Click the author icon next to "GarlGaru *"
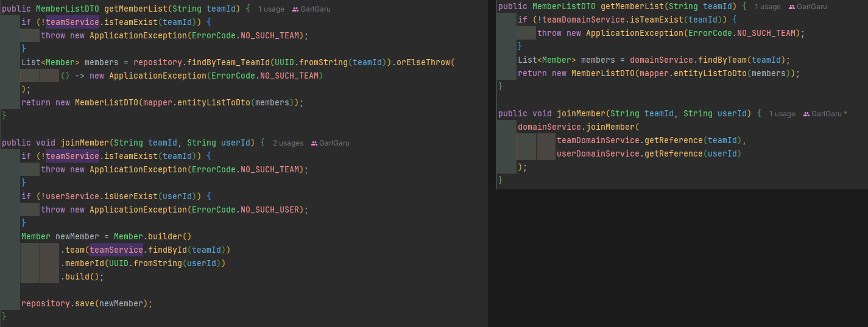The width and height of the screenshot is (868, 327). click(806, 114)
